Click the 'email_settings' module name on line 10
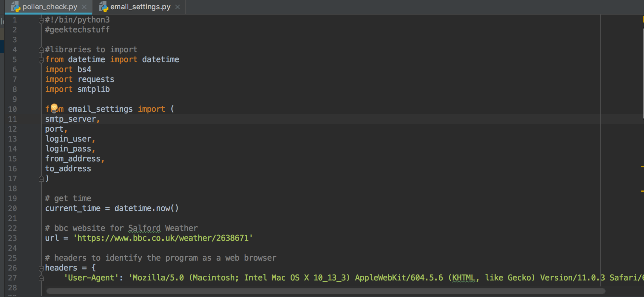The width and height of the screenshot is (644, 297). click(101, 109)
